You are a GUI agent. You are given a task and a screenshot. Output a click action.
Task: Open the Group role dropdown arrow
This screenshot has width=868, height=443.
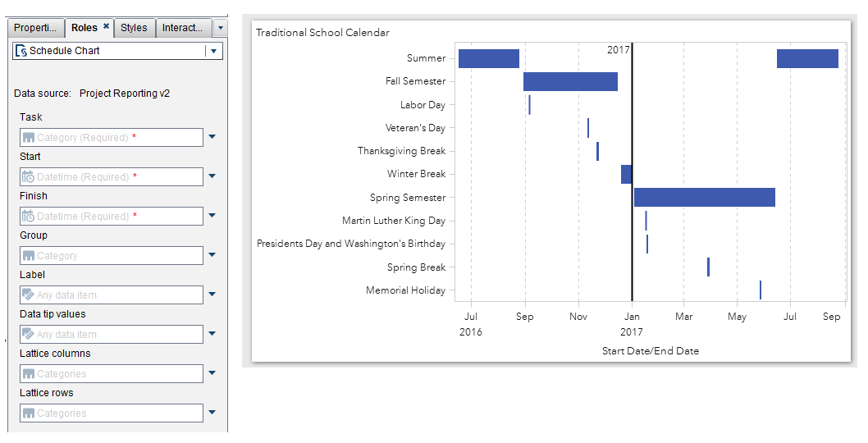212,256
